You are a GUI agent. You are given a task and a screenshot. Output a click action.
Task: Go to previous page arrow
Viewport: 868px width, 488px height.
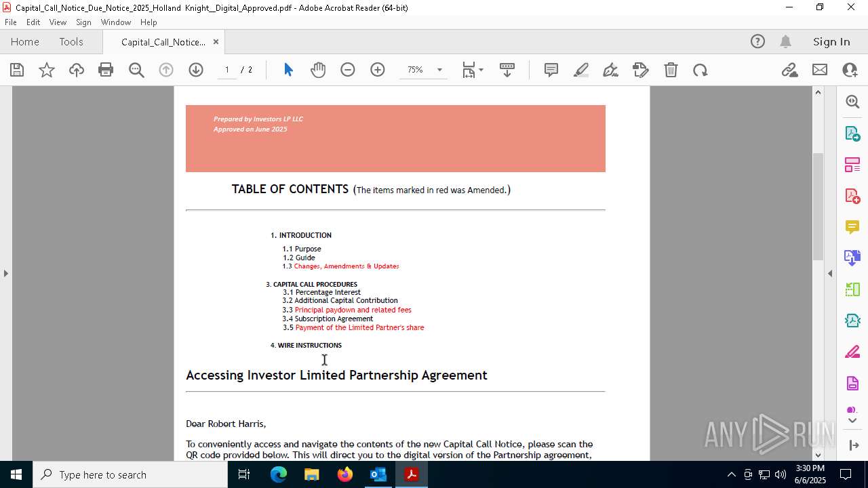click(166, 70)
